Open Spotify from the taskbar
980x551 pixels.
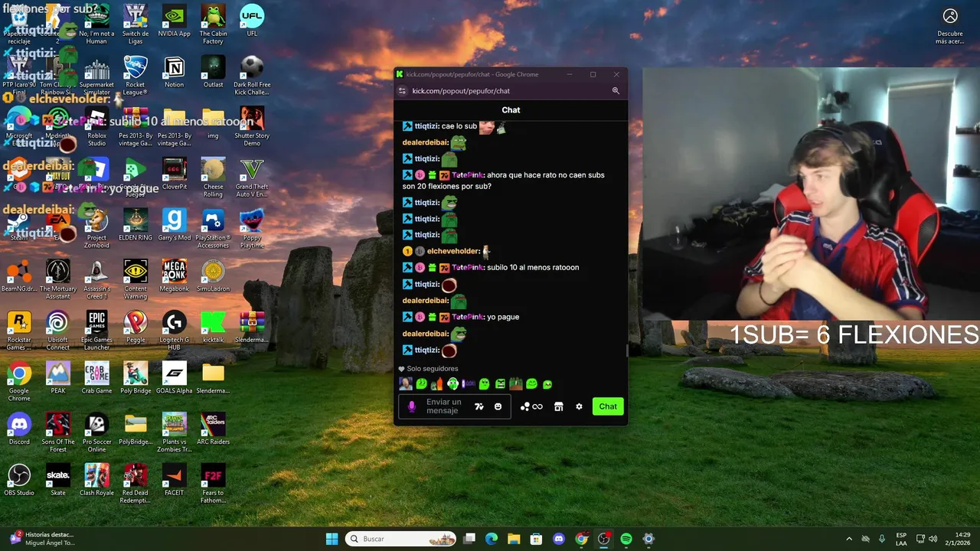[626, 539]
